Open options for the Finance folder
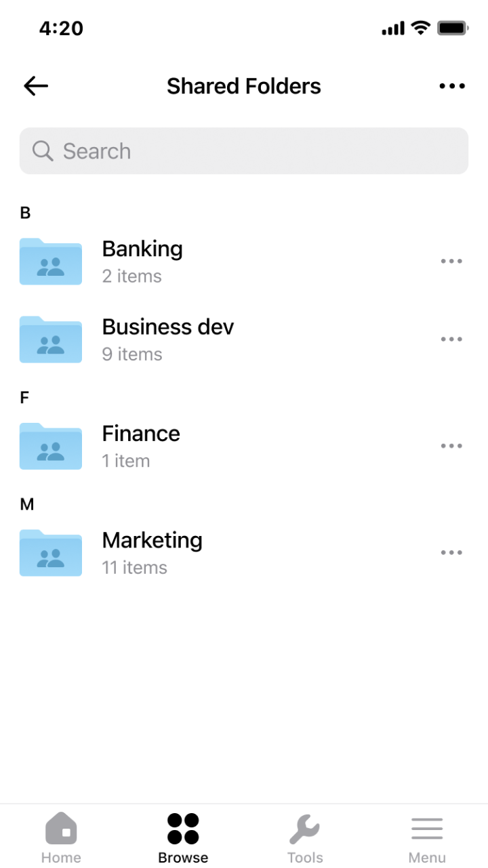The height and width of the screenshot is (868, 488). click(x=451, y=446)
